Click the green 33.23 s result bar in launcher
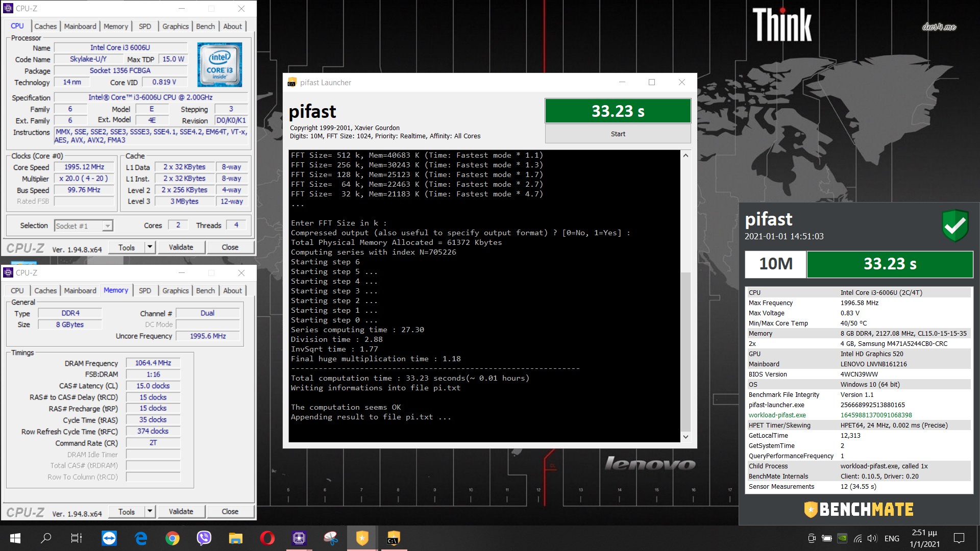The image size is (980, 551). (x=618, y=111)
